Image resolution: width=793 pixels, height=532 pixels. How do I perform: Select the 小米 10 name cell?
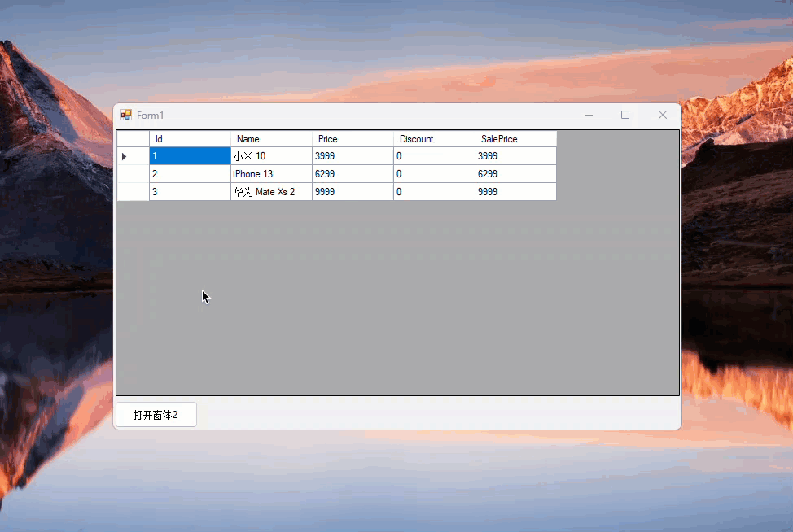pyautogui.click(x=271, y=156)
